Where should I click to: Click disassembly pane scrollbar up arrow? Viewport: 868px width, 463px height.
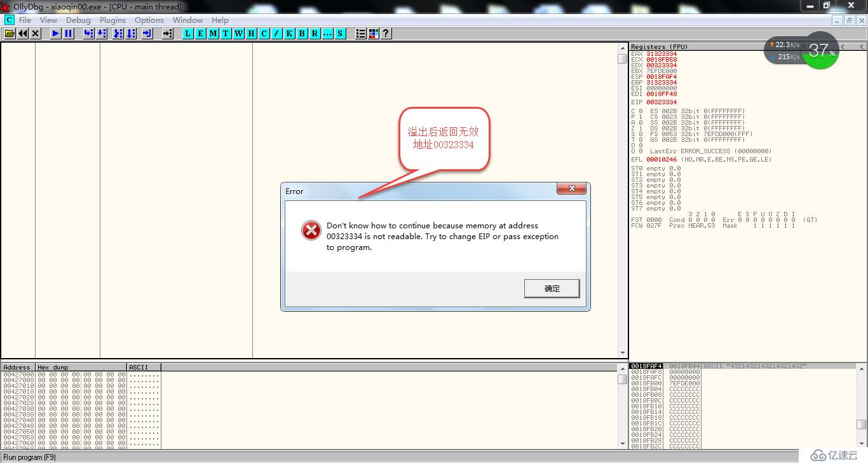623,48
